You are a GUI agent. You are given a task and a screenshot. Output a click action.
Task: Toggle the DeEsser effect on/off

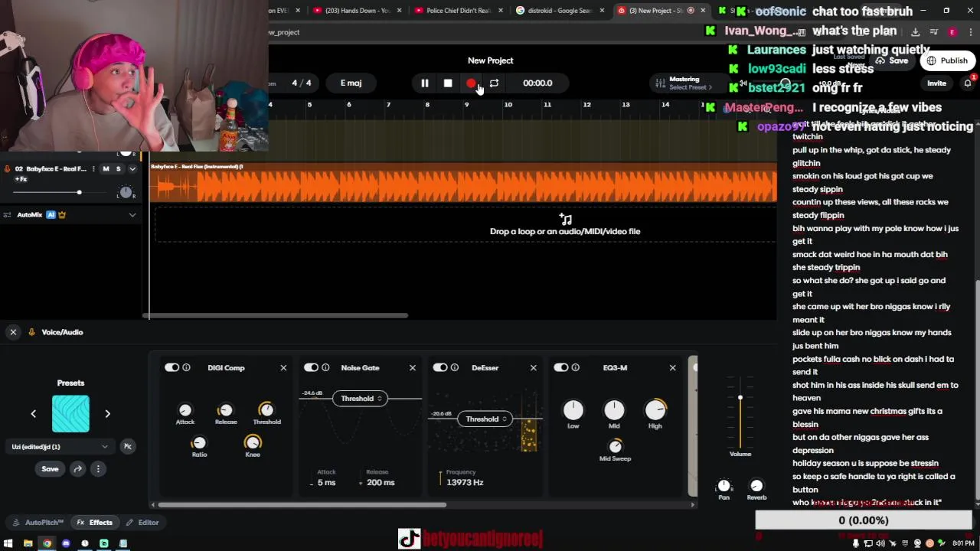(x=440, y=367)
